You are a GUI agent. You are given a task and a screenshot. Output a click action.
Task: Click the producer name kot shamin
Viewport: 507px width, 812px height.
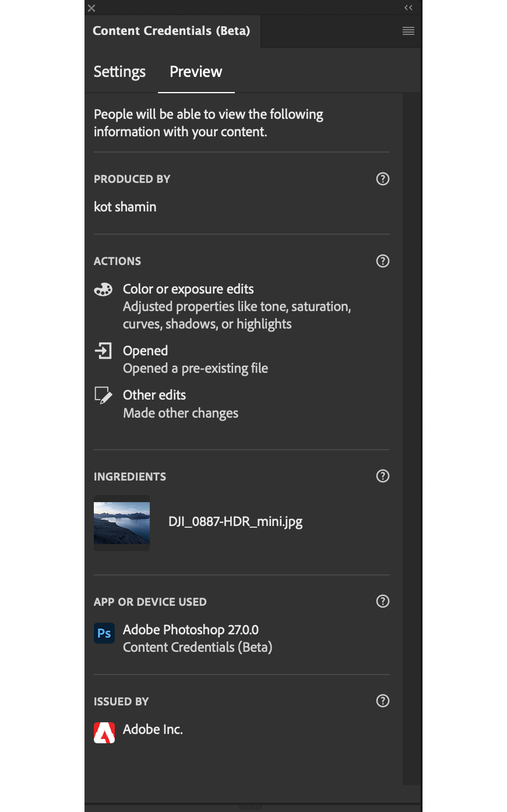(125, 207)
